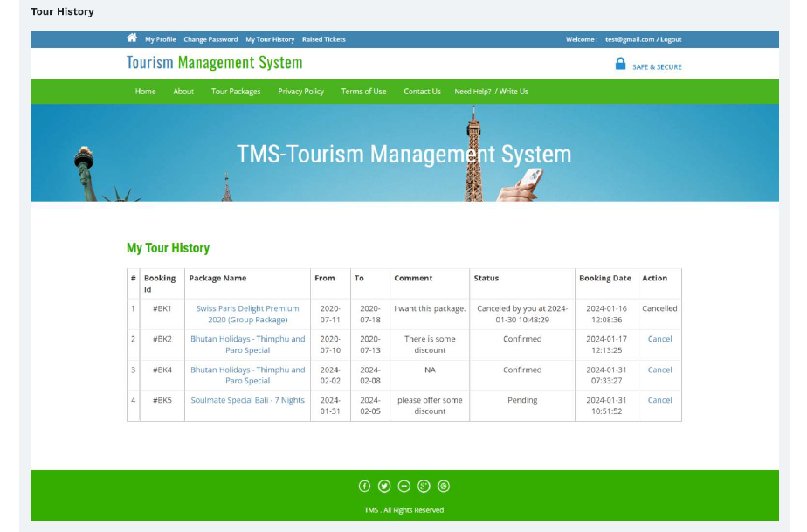Click the Safe & Secure lock icon
807x532 pixels.
(620, 64)
